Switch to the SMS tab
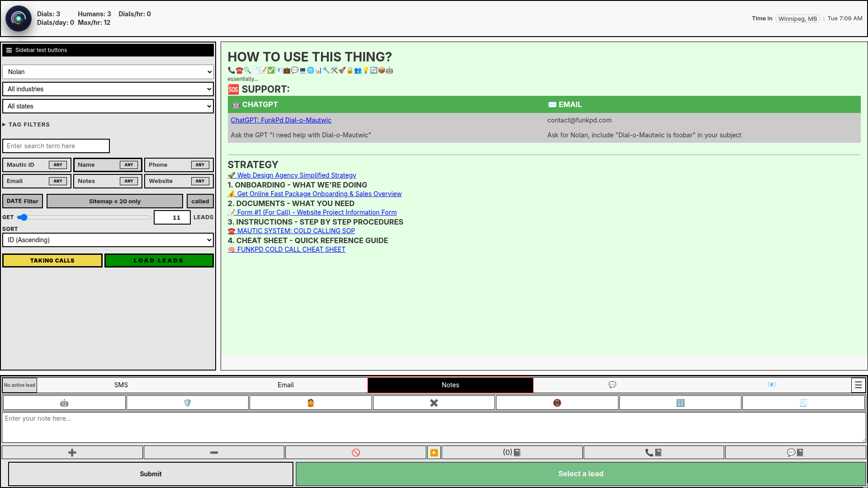Screen dimensions: 868x488 point(121,385)
